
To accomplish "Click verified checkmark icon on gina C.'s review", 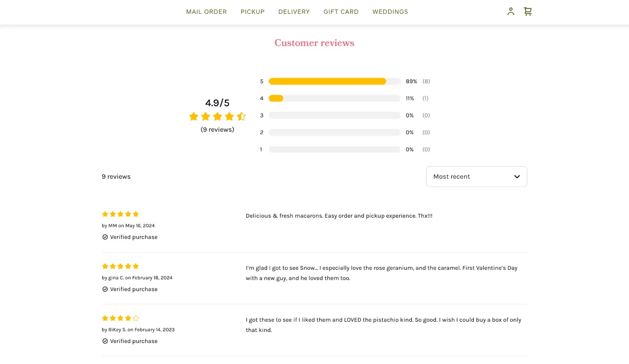I will click(105, 289).
